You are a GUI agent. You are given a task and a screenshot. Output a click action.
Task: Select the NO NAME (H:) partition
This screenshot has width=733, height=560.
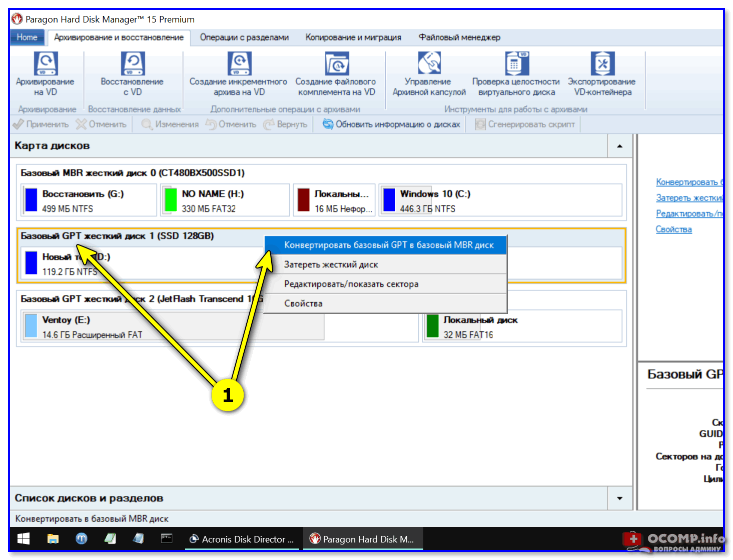[x=225, y=200]
